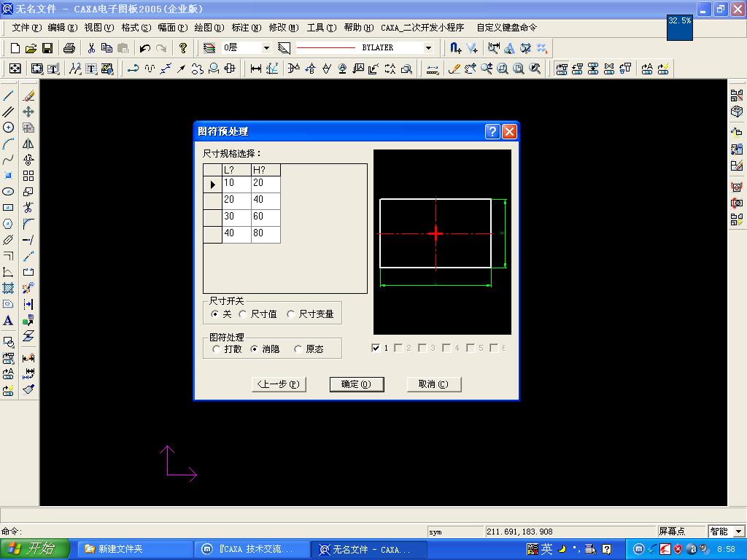Choose the Trim scissors tool

(x=28, y=208)
